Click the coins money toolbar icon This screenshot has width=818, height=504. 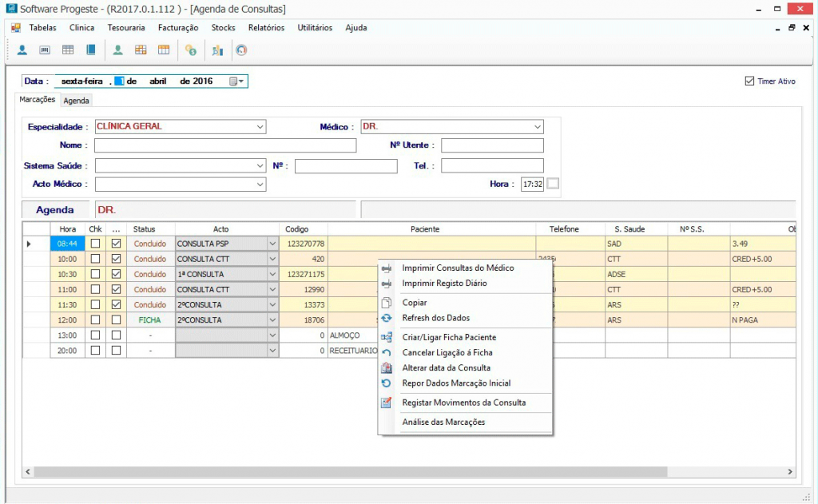[x=191, y=50]
